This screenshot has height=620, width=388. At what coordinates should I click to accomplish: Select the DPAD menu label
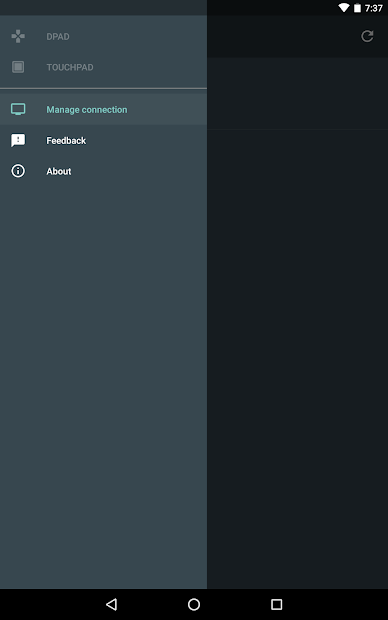pos(58,37)
